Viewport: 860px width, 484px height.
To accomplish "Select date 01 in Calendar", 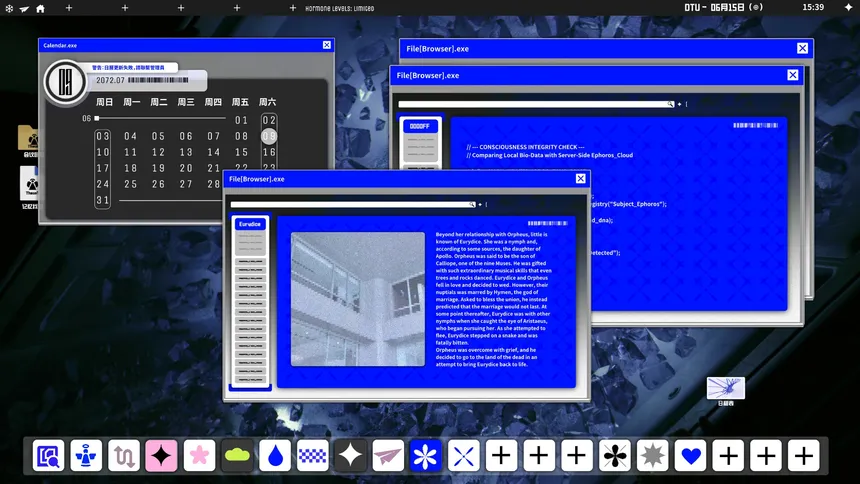I will [241, 120].
